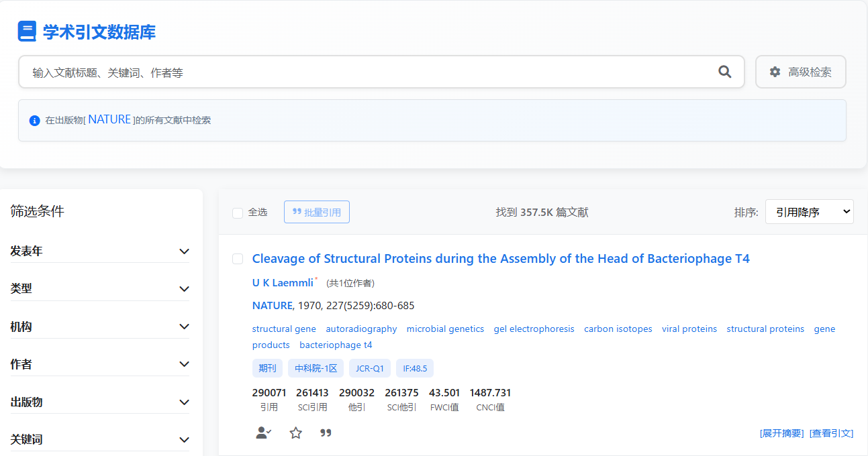The image size is (868, 456).
Task: Click the gel electrophoresis keyword tag
Action: [x=534, y=329]
